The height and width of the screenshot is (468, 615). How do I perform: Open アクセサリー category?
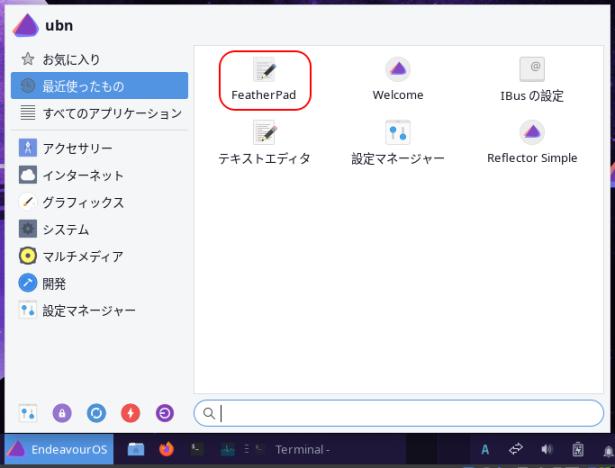tap(99, 148)
